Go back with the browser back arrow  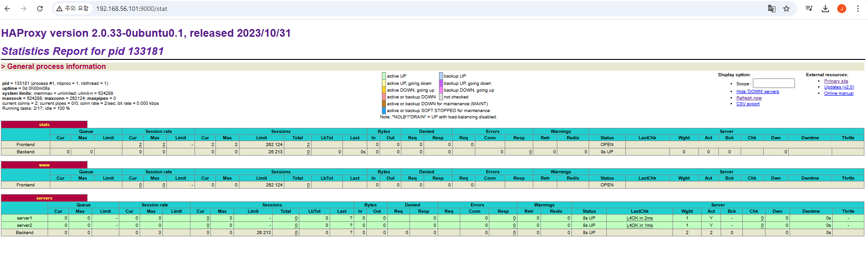click(7, 9)
